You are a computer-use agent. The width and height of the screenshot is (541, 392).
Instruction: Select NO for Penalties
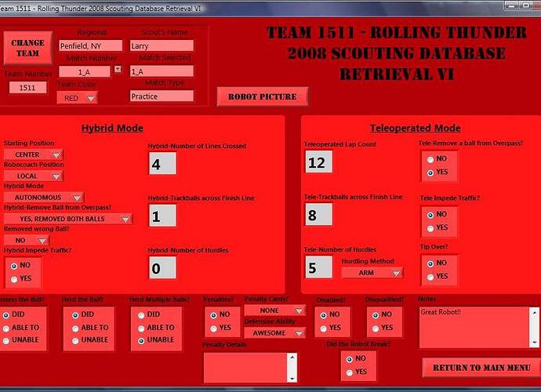[x=213, y=315]
